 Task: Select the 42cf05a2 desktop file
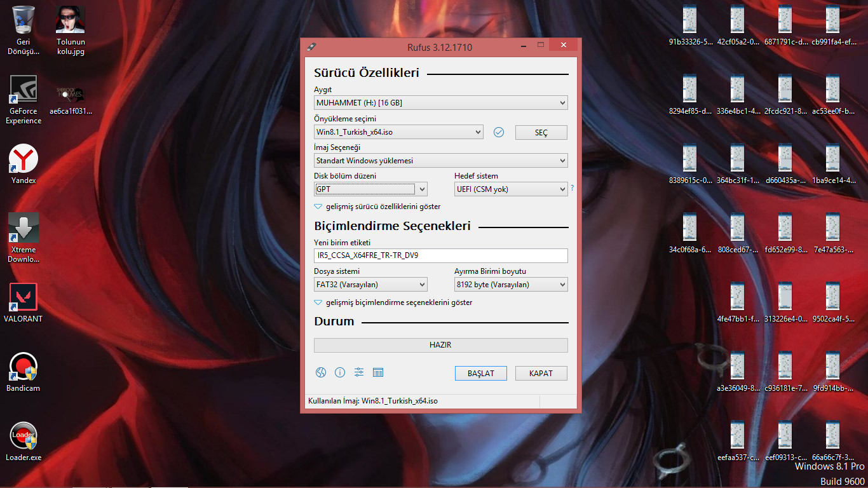coord(738,26)
